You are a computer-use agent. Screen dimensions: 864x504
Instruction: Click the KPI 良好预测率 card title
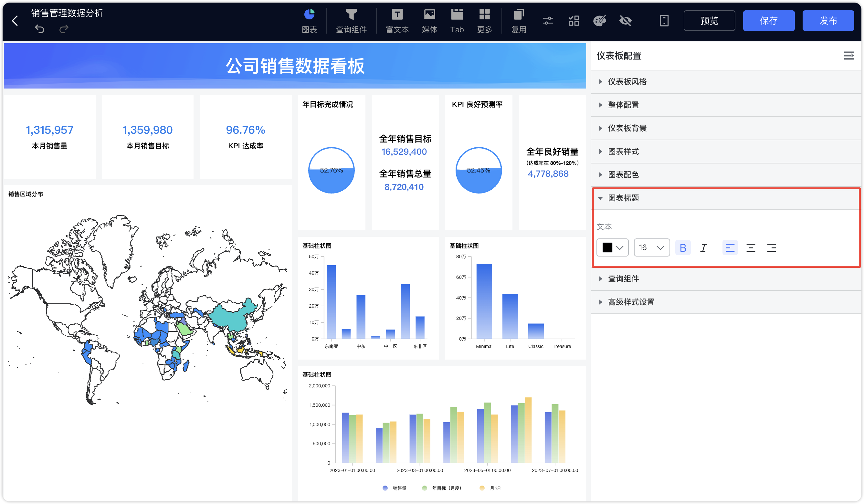pos(477,105)
